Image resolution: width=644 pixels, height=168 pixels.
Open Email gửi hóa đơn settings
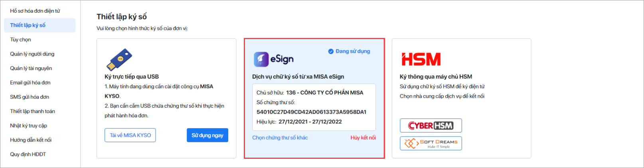(30, 83)
